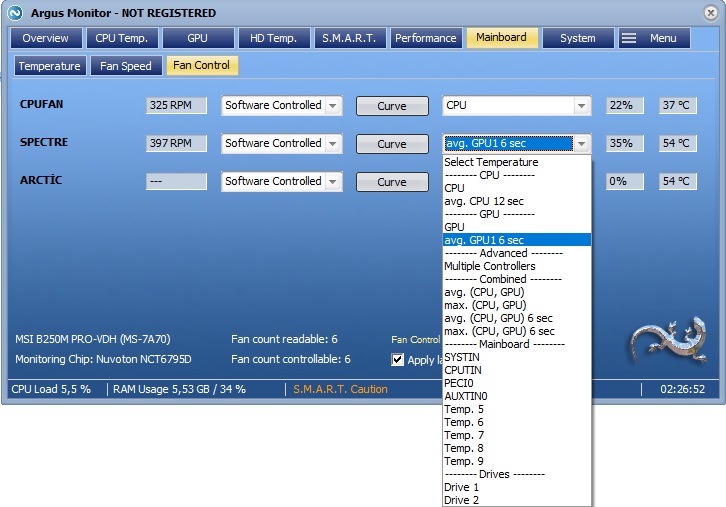Open CPUFAN temperature source dropdown showing CPU

pyautogui.click(x=517, y=106)
